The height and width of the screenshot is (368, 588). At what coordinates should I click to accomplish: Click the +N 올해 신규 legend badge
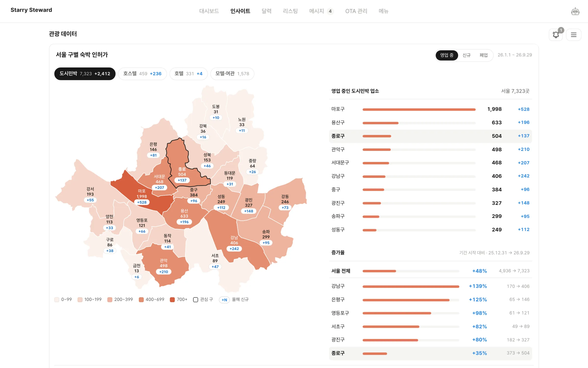click(224, 300)
